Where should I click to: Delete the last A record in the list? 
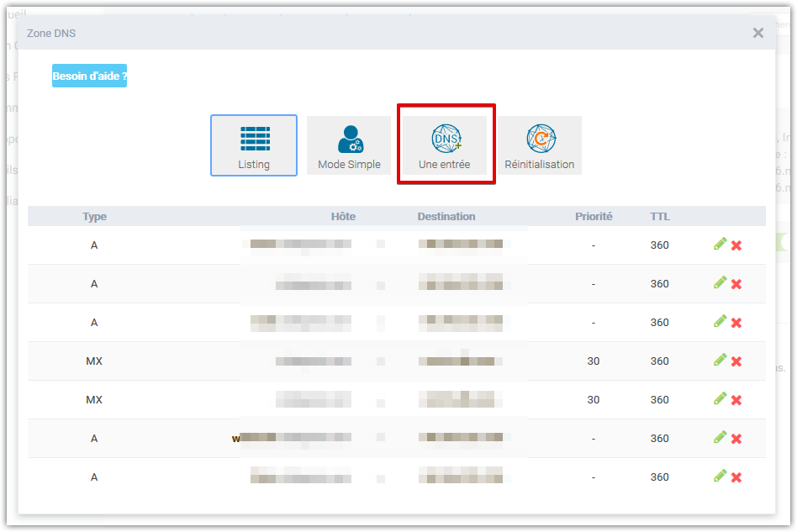point(736,477)
